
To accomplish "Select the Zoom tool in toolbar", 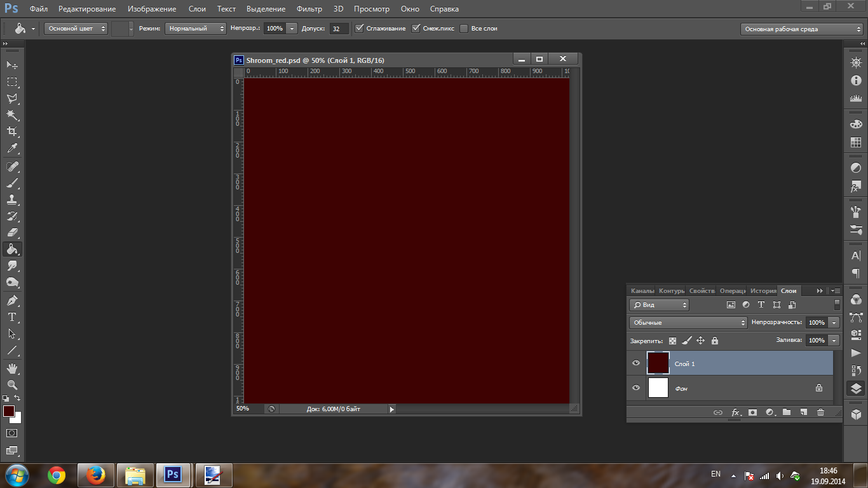I will (x=12, y=385).
